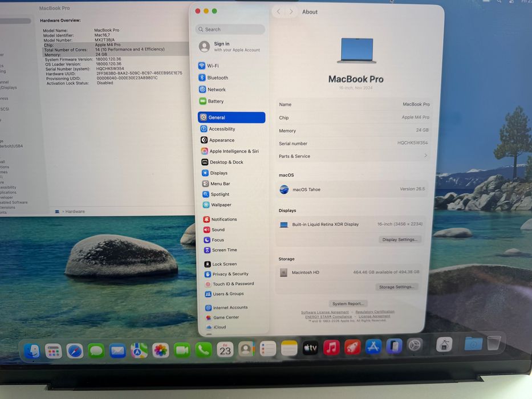Go back using the toolbar arrow

click(x=279, y=12)
